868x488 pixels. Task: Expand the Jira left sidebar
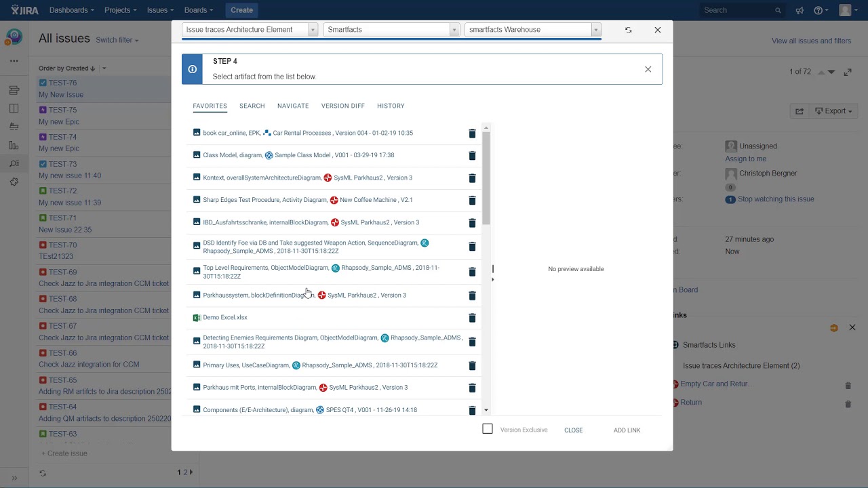tap(14, 478)
